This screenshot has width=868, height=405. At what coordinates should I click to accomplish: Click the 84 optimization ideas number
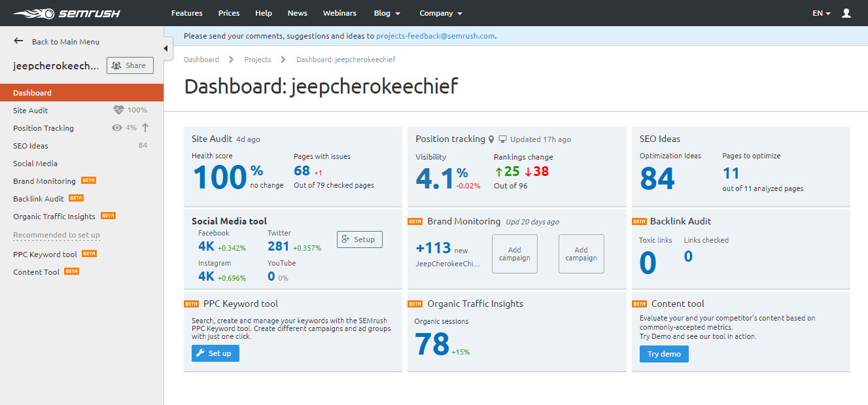click(657, 177)
